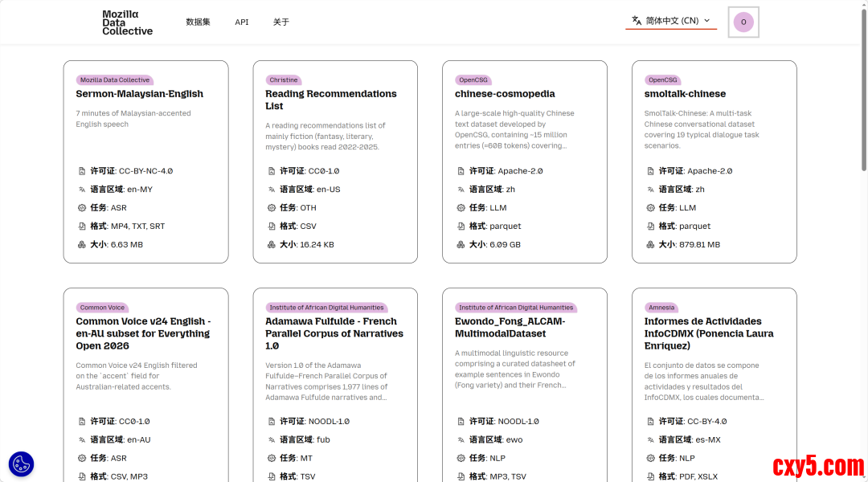Open the 简体中文 (CN) language dropdown

671,21
